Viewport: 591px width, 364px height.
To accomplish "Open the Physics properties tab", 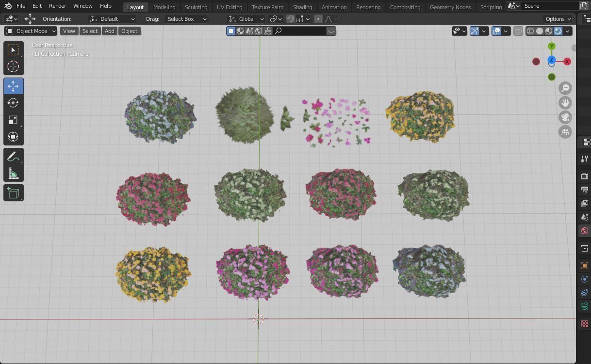I will 585,279.
